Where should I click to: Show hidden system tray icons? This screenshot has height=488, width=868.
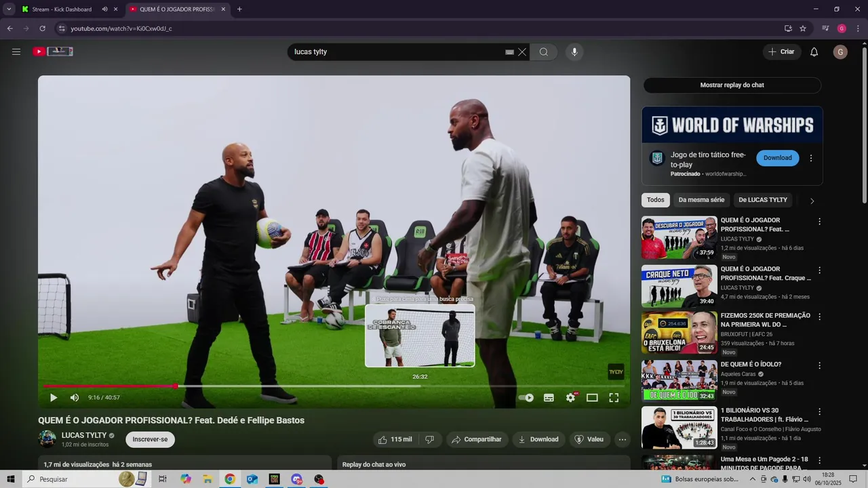tap(752, 479)
